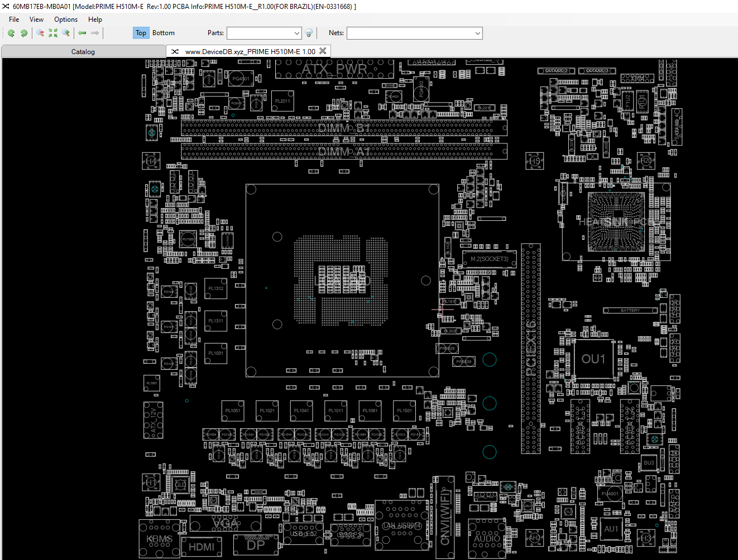Click the board icon on the document tab
The width and height of the screenshot is (738, 560).
click(x=175, y=51)
